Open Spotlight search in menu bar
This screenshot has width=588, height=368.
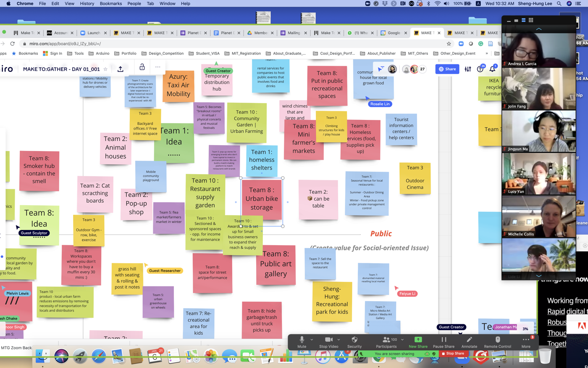[x=559, y=3]
